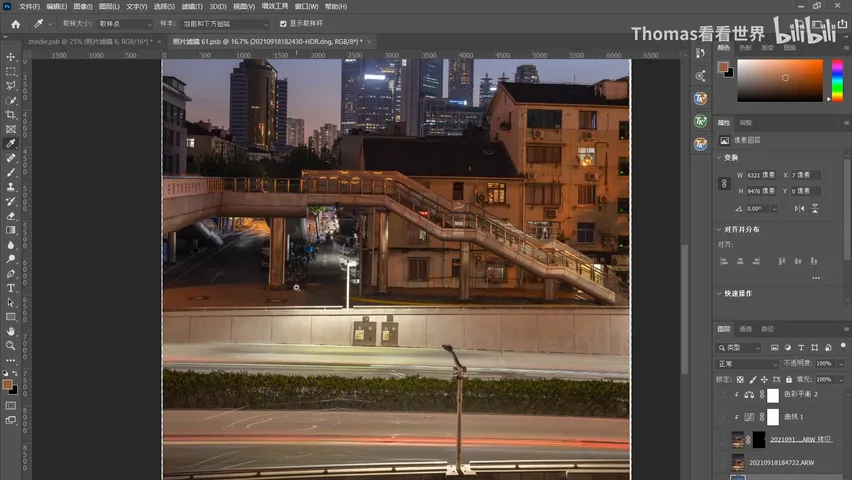Open the green TK panel icon
852x480 pixels.
point(700,121)
